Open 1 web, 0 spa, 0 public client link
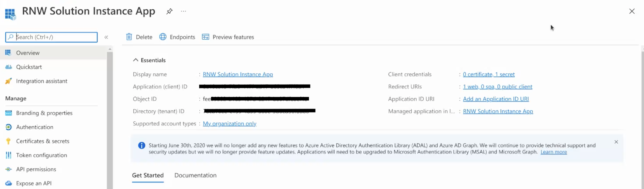This screenshot has height=189, width=644. (x=497, y=87)
